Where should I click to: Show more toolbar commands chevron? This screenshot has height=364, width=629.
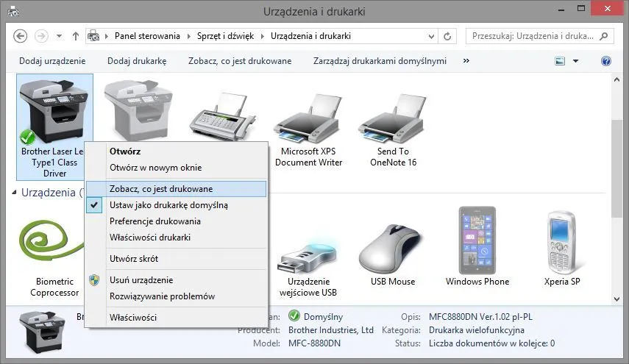tap(466, 61)
